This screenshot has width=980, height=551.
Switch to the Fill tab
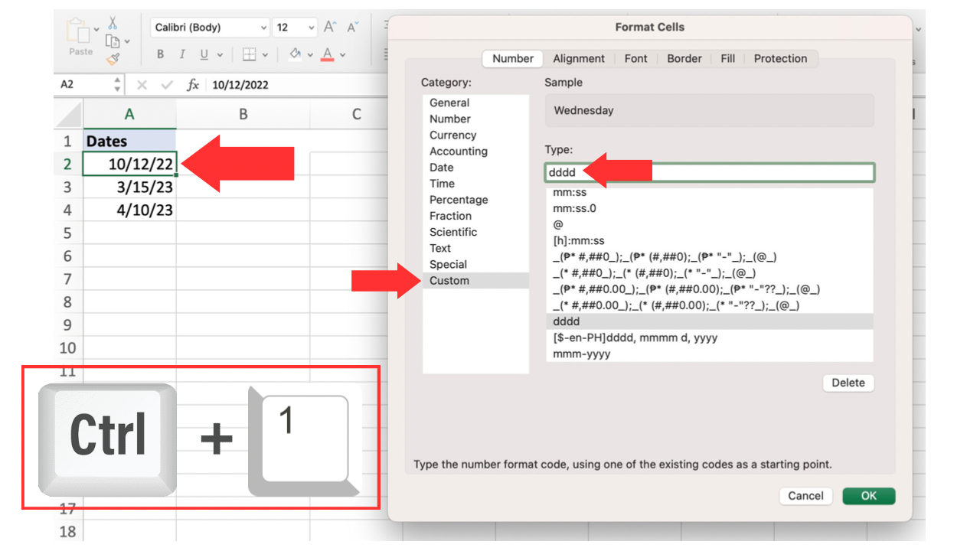coord(728,59)
